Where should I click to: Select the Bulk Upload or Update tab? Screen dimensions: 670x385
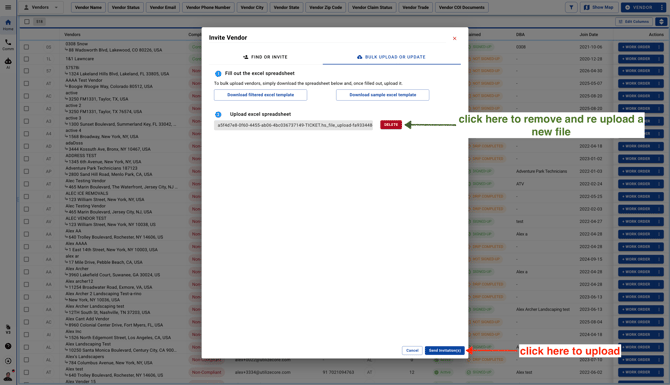tap(391, 57)
